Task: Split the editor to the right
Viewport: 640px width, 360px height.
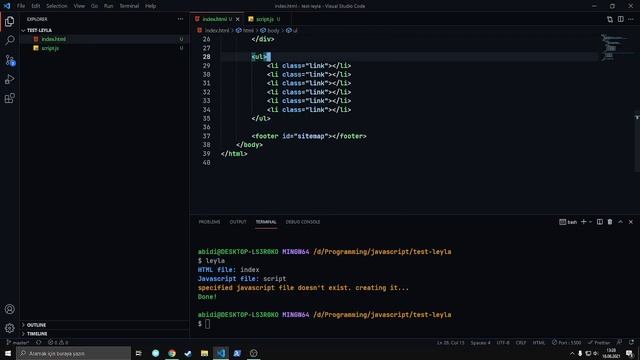Action: click(x=620, y=19)
